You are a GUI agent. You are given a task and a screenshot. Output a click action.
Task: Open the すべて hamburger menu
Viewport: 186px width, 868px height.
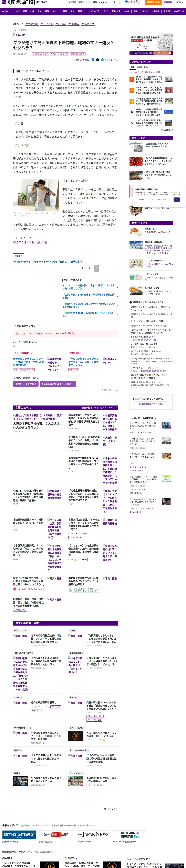[6, 11]
